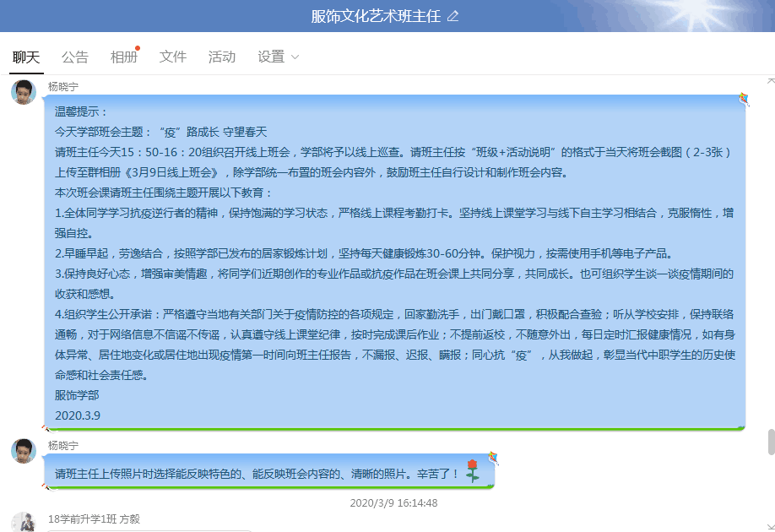Go to the 活动 tab
This screenshot has height=532, width=775.
[x=221, y=57]
